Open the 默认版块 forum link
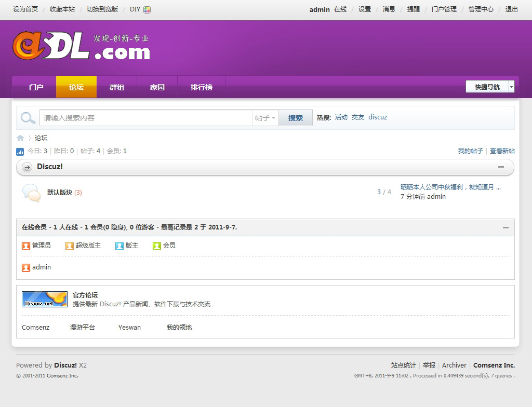The width and height of the screenshot is (532, 407). pyautogui.click(x=60, y=192)
